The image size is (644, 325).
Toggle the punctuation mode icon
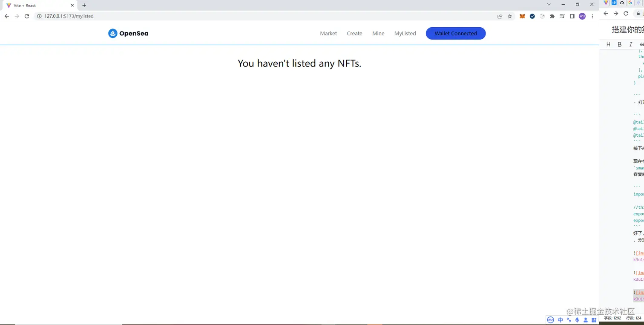(x=569, y=320)
